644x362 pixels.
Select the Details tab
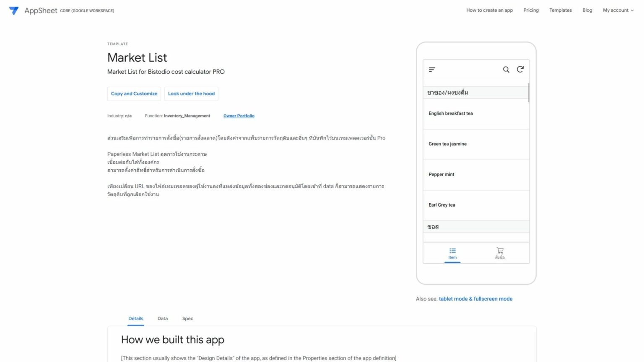(135, 318)
